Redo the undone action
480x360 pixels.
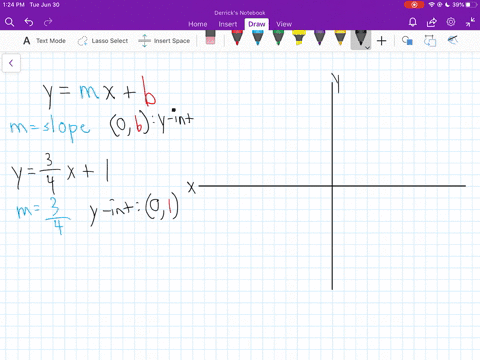coord(48,22)
